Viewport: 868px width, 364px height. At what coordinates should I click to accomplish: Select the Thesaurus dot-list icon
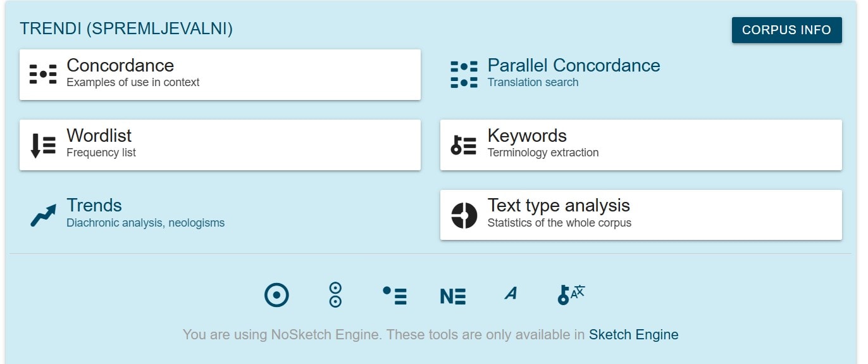coord(395,295)
